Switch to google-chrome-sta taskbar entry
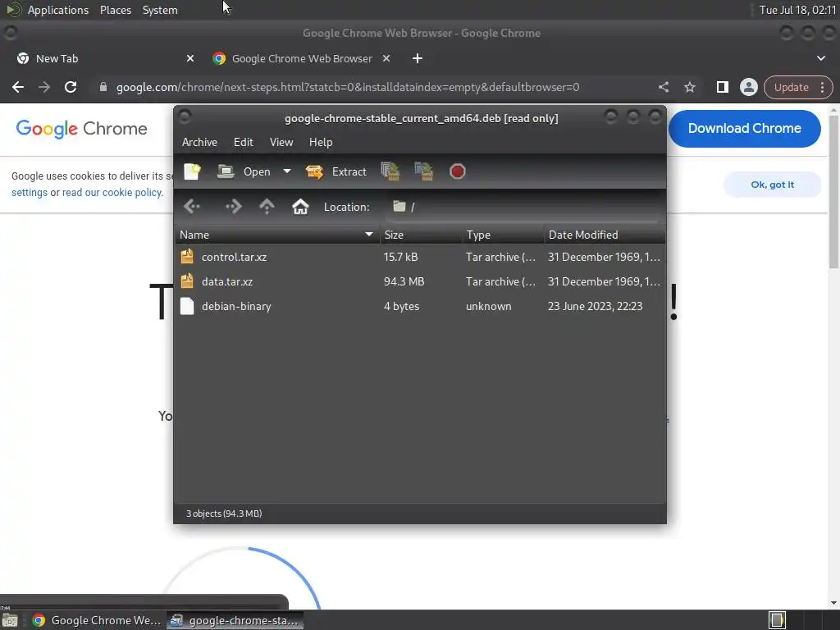The width and height of the screenshot is (840, 630). [235, 620]
